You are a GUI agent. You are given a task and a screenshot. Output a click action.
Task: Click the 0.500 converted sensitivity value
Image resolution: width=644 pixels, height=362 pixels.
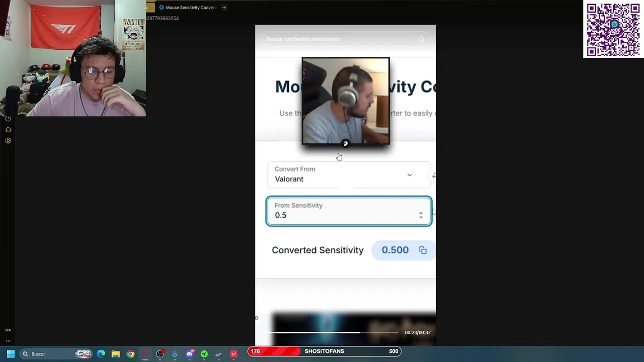click(395, 250)
